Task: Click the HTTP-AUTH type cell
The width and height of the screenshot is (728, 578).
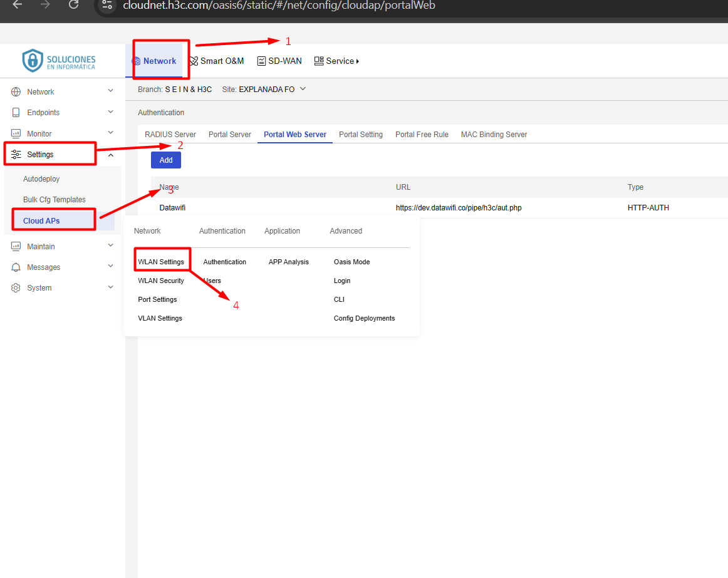Action: [648, 208]
